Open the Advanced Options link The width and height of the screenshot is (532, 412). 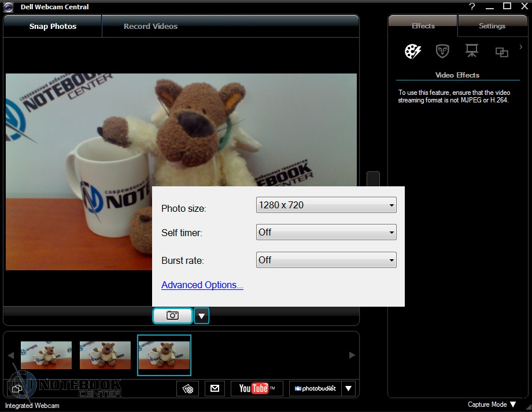click(x=202, y=285)
